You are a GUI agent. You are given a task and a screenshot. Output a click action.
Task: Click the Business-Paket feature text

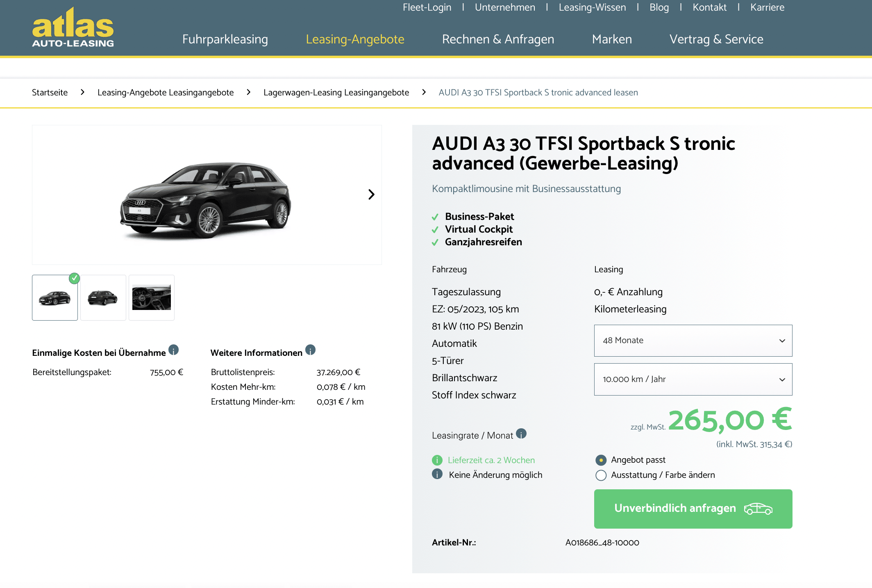point(479,217)
